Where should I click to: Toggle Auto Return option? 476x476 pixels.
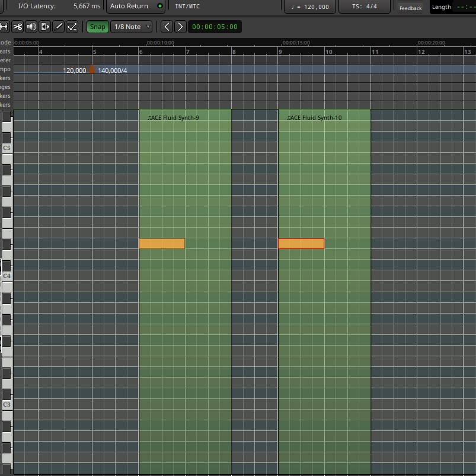tap(136, 7)
